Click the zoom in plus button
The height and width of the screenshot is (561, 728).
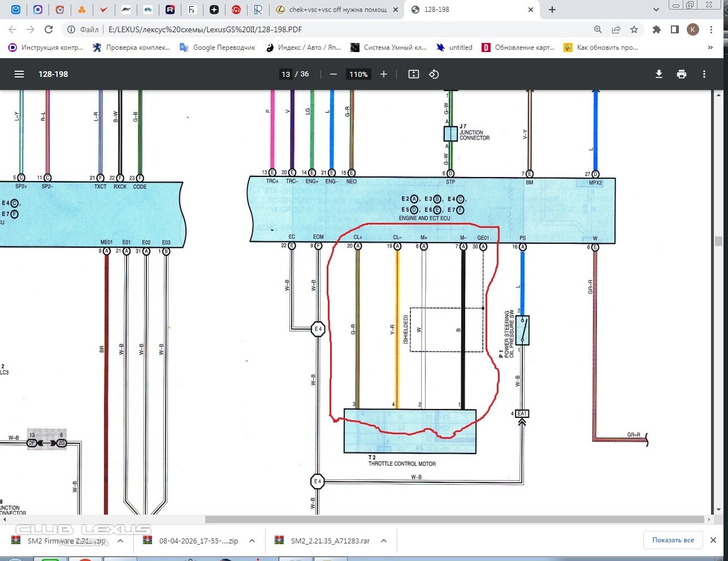(x=384, y=74)
